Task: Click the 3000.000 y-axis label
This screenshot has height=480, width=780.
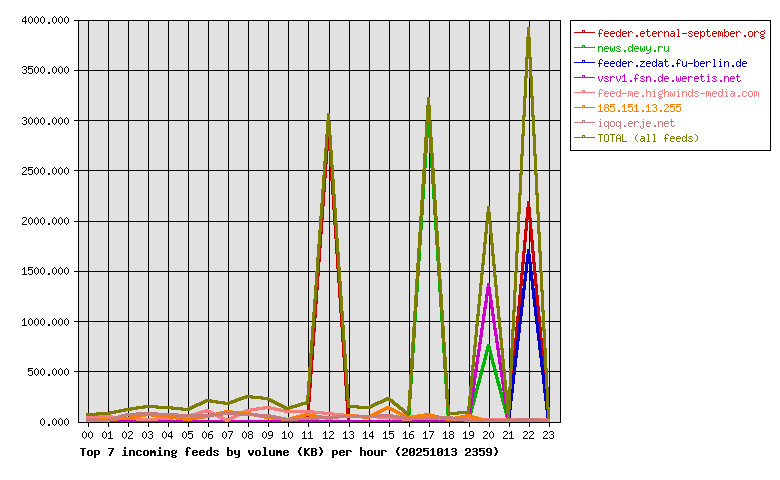Action: [45, 121]
